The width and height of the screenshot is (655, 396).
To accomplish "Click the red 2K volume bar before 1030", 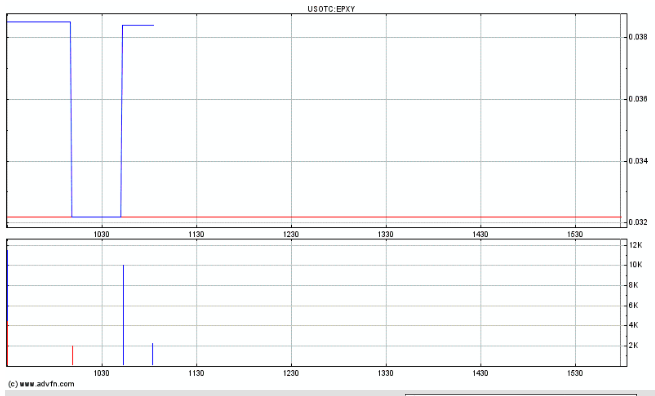I will (72, 355).
